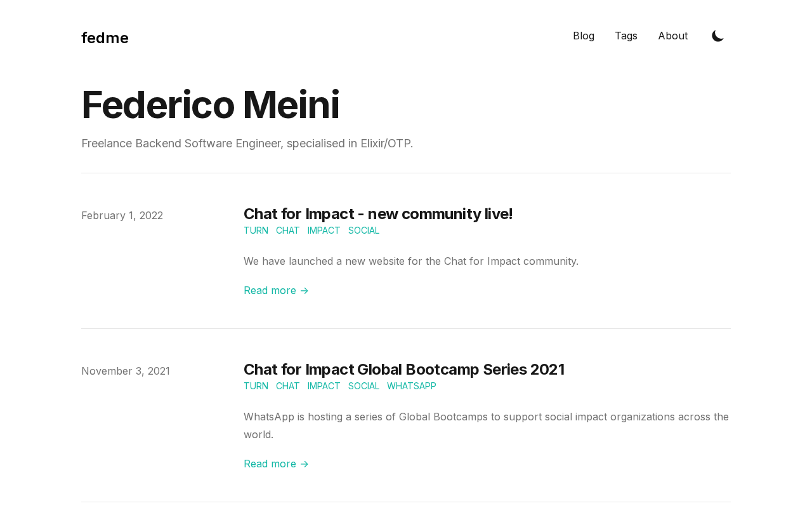
Task: Click the WHATSAPP tag
Action: click(x=411, y=386)
